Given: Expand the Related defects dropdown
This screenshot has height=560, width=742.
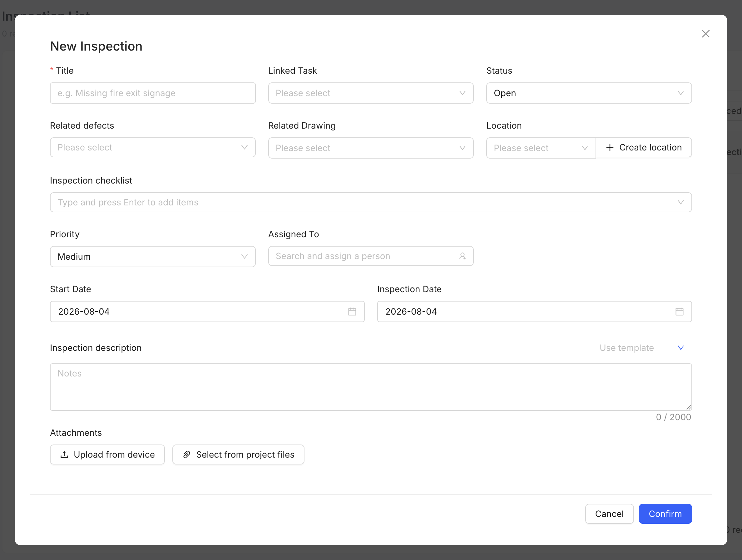Looking at the screenshot, I should click(x=153, y=148).
